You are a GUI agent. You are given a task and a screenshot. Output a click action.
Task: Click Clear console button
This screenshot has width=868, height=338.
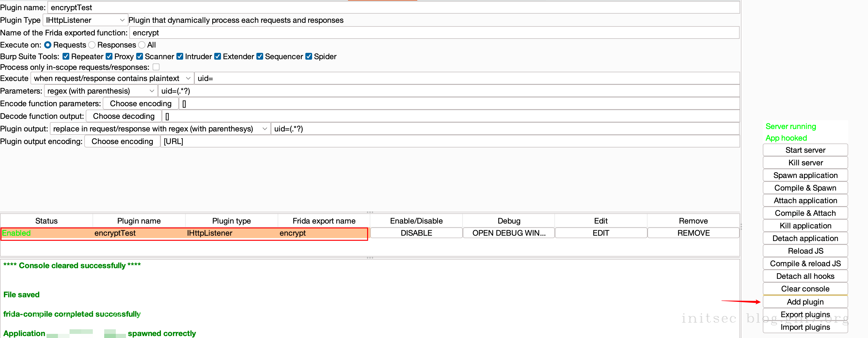[805, 289]
